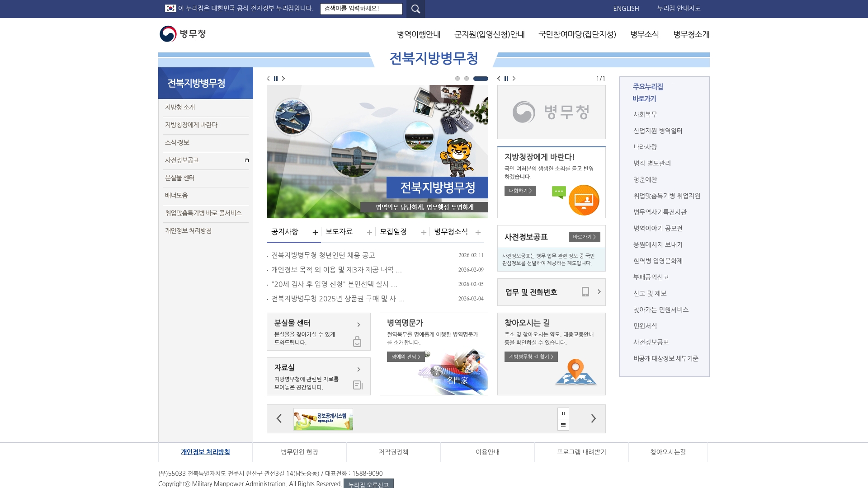Select the second slide indicator dot
The height and width of the screenshot is (488, 868).
coord(467,78)
